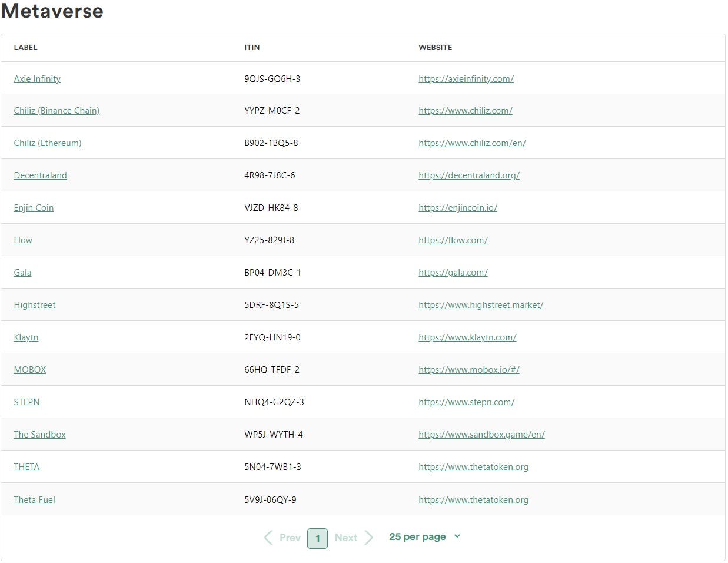
Task: Visit https://gala.com/ website link
Action: [453, 273]
